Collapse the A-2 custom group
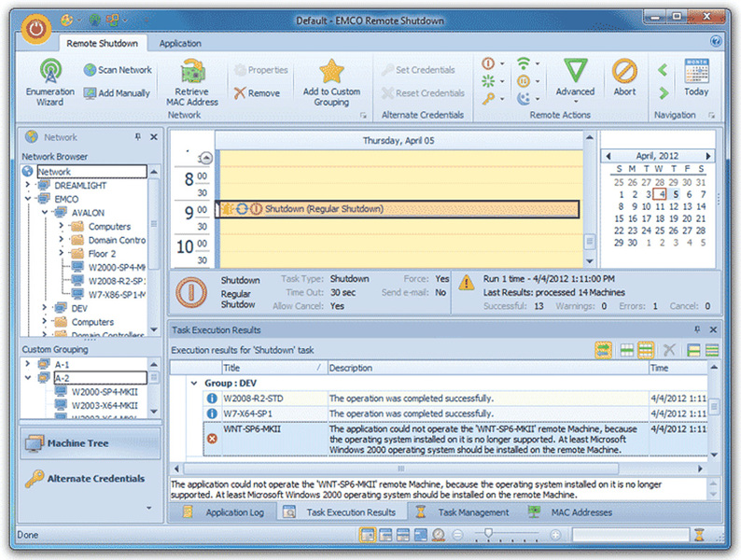Image resolution: width=741 pixels, height=560 pixels. pyautogui.click(x=27, y=378)
